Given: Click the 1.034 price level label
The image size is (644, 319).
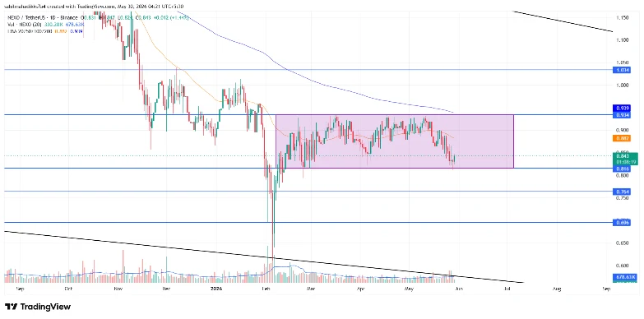Looking at the screenshot, I should [x=621, y=70].
